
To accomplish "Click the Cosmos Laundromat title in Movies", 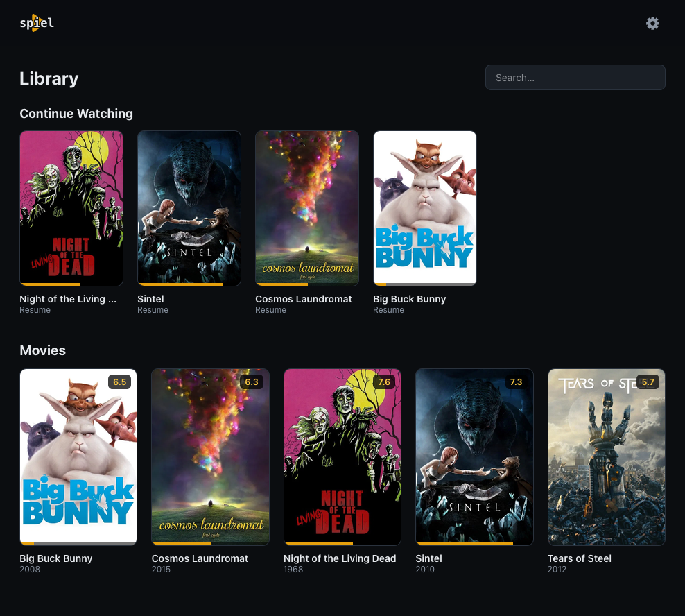I will tap(200, 558).
